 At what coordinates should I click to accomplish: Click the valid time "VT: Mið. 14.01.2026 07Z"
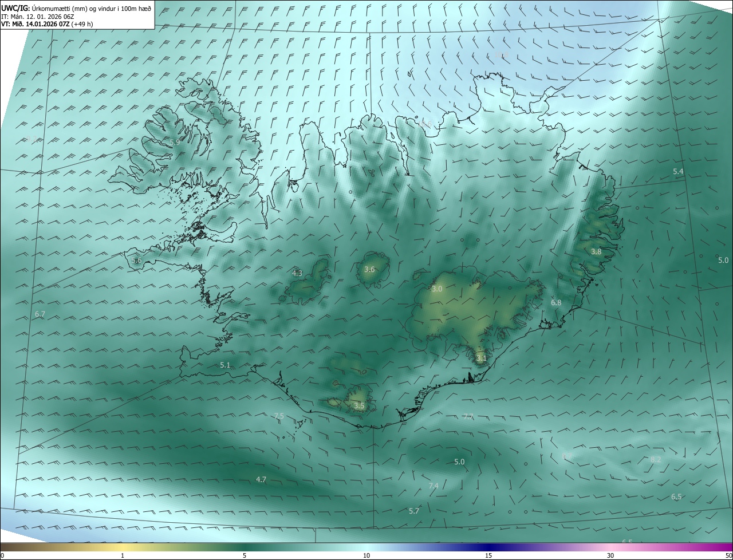[36, 24]
